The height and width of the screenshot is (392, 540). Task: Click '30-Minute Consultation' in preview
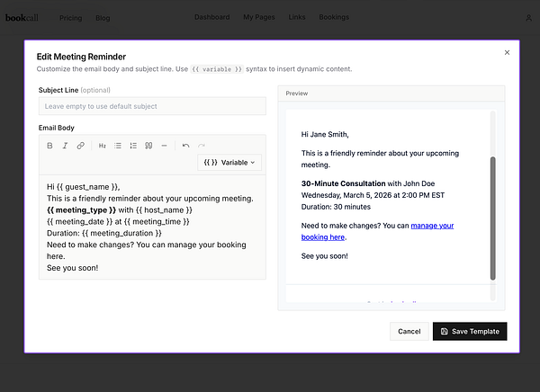click(344, 183)
